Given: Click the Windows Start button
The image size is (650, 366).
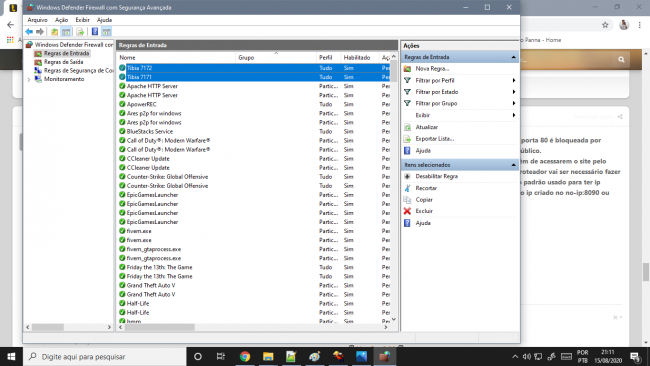Looking at the screenshot, I should tap(11, 356).
